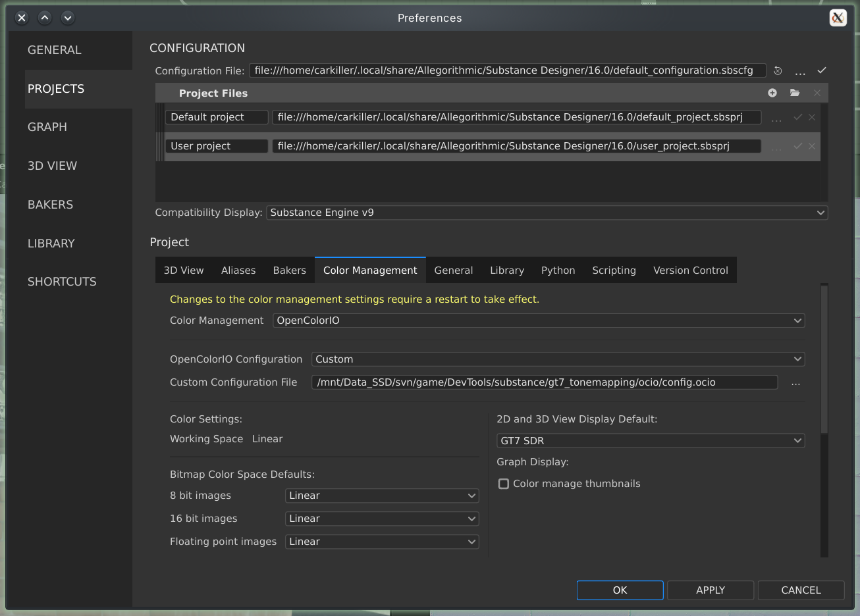Click the Bitmap Color Space Defaults label
The image size is (860, 616).
coord(242,475)
